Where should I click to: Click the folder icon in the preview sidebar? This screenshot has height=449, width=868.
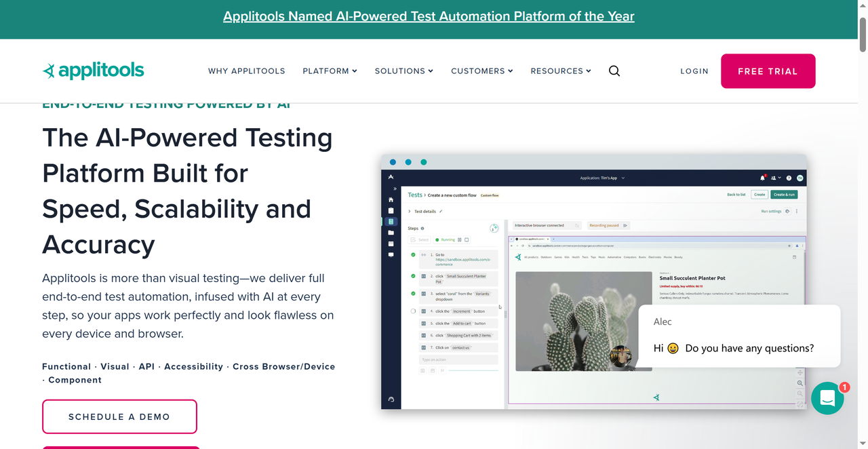point(391,233)
